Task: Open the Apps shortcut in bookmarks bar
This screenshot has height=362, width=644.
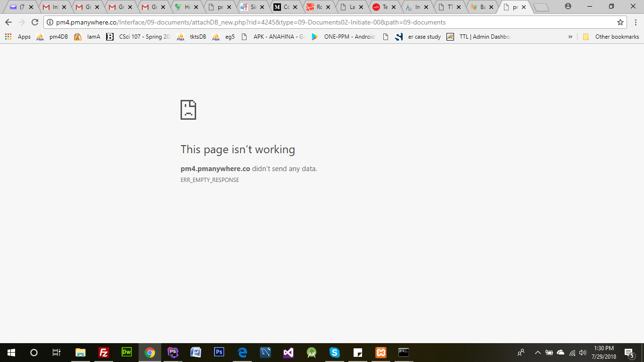Action: 18,37
